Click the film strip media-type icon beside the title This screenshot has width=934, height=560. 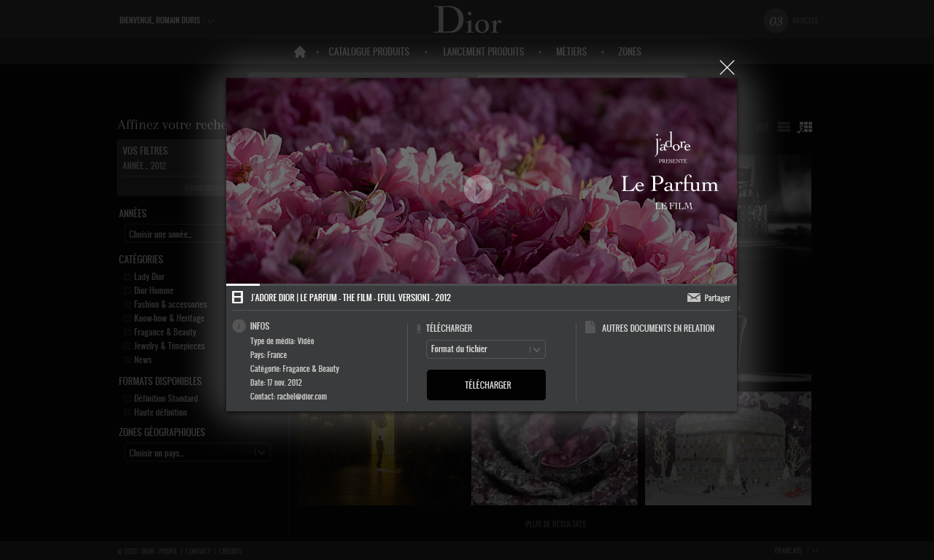[x=237, y=297]
